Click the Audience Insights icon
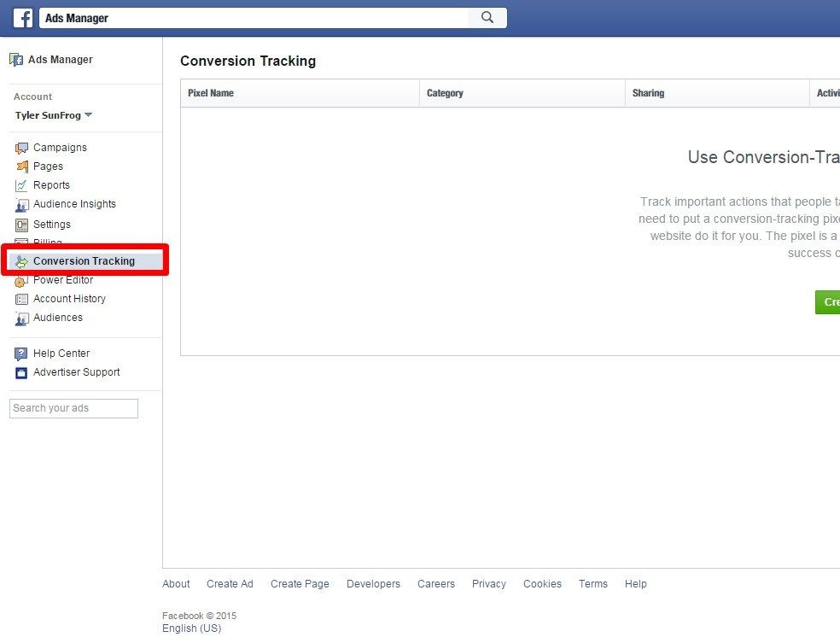Image resolution: width=840 pixels, height=643 pixels. (x=21, y=205)
